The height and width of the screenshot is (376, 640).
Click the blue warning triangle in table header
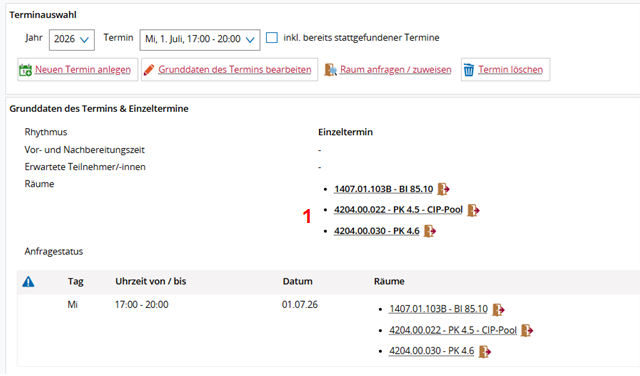[x=28, y=282]
